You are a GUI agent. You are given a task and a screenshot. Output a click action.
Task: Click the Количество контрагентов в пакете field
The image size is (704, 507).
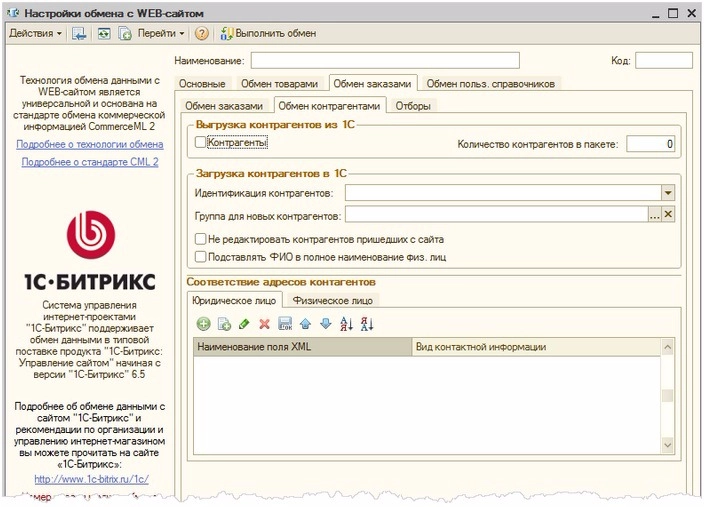click(x=650, y=144)
